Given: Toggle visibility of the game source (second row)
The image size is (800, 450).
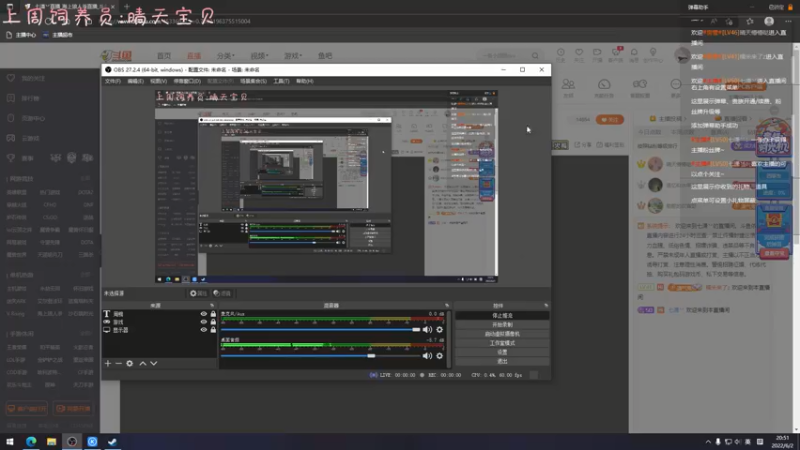Looking at the screenshot, I should point(204,322).
